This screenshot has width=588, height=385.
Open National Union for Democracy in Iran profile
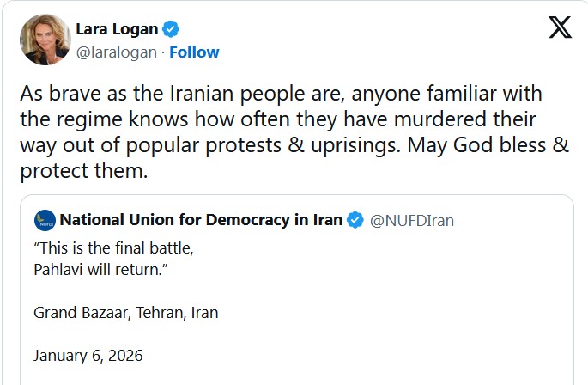click(x=202, y=220)
